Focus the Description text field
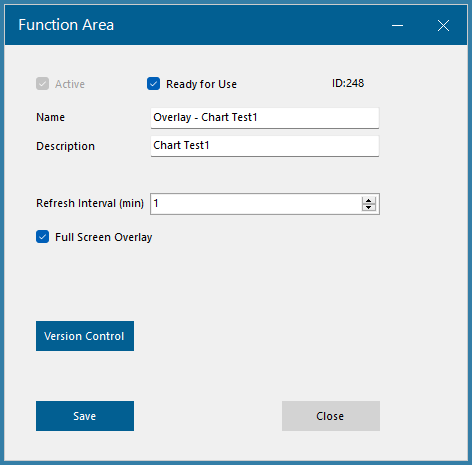 (265, 146)
